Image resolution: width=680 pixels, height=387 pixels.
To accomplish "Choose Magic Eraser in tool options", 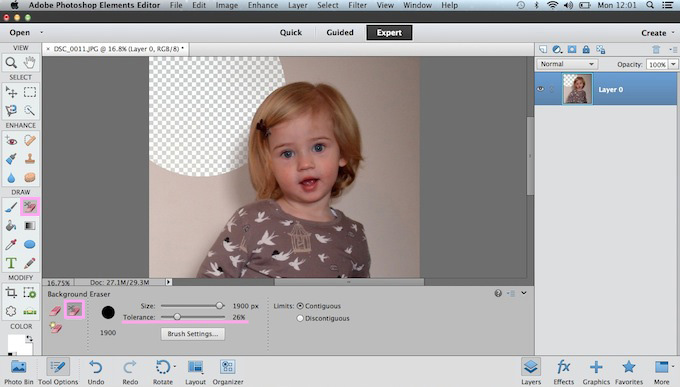I will [56, 328].
